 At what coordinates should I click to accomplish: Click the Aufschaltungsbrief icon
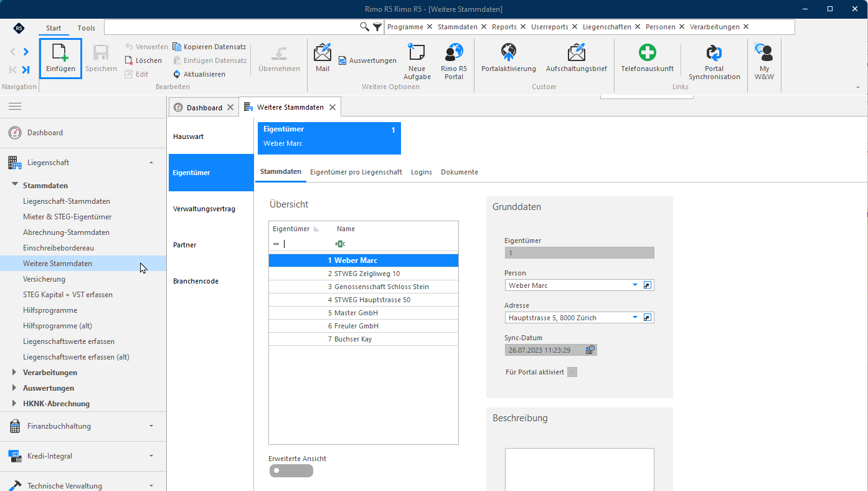coord(577,53)
